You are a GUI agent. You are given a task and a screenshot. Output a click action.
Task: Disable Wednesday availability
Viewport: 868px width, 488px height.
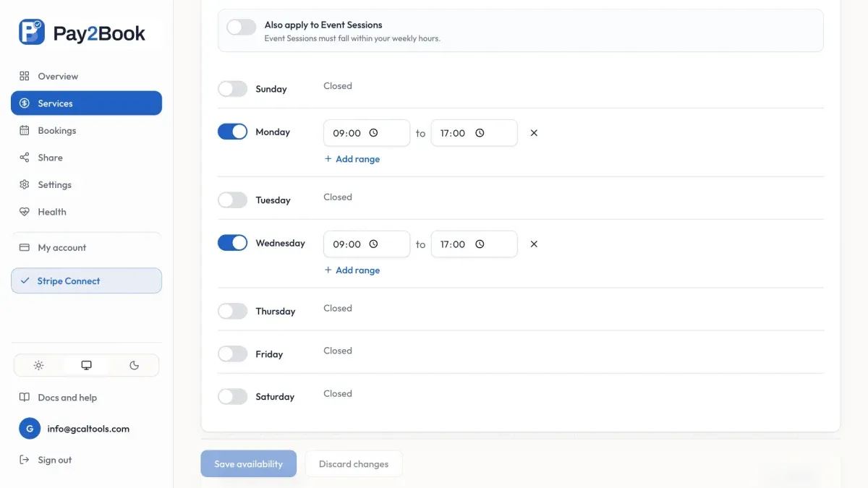(233, 243)
